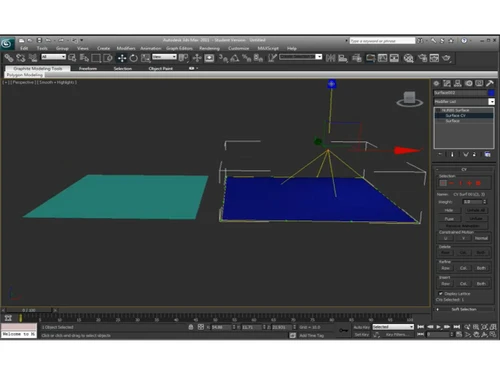The image size is (500, 375).
Task: Click the Select and Manipulate tool
Action: pos(197,58)
